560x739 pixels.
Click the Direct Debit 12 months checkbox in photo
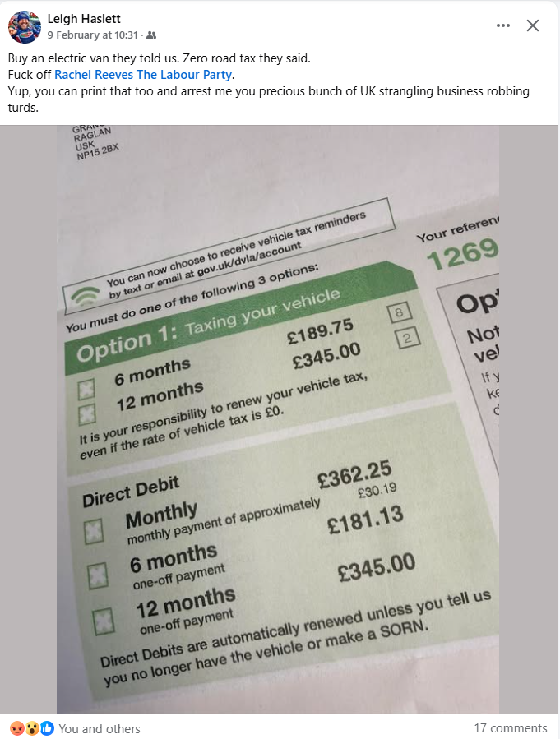tap(102, 622)
